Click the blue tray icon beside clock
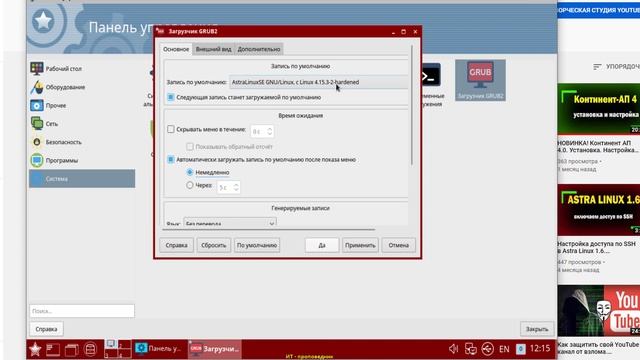The height and width of the screenshot is (360, 640). (520, 349)
